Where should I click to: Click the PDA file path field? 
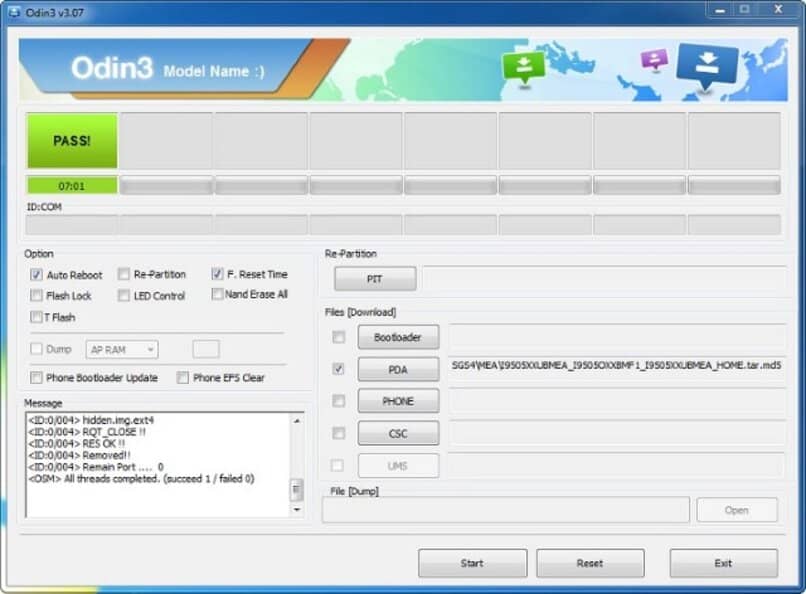tap(615, 367)
